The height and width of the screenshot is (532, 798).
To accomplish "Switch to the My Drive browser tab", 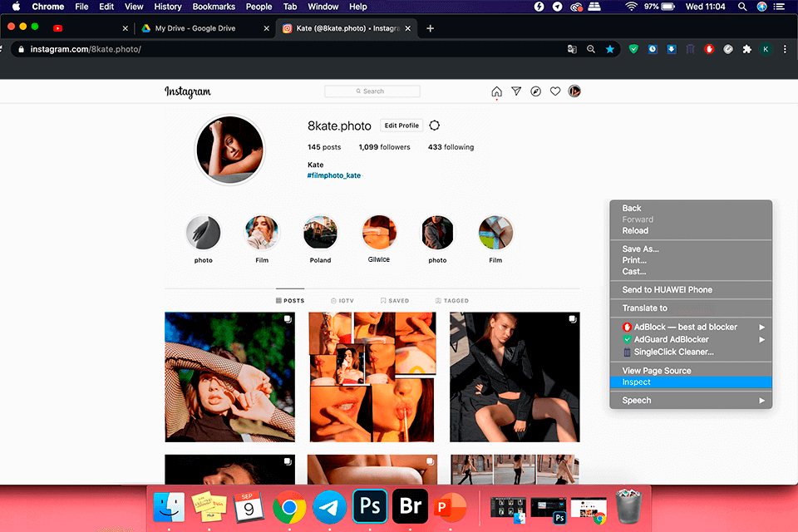I will [x=195, y=28].
